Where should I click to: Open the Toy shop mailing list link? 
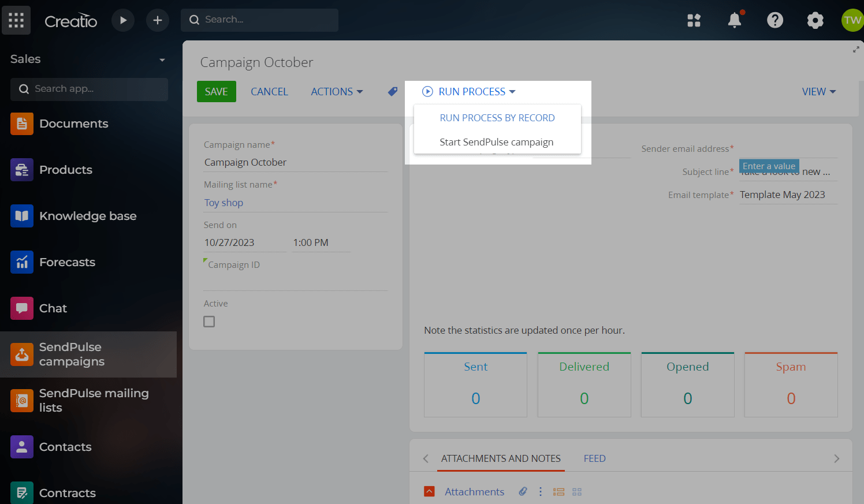pos(224,203)
